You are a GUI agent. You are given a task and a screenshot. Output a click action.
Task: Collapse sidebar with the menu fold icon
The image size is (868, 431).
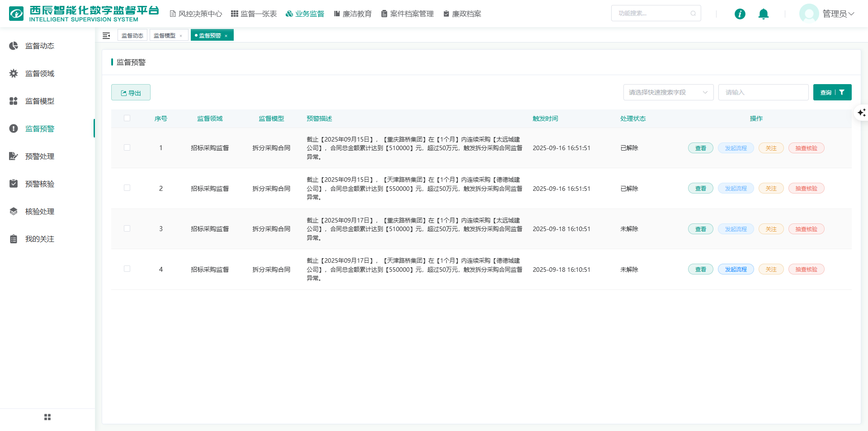click(106, 36)
